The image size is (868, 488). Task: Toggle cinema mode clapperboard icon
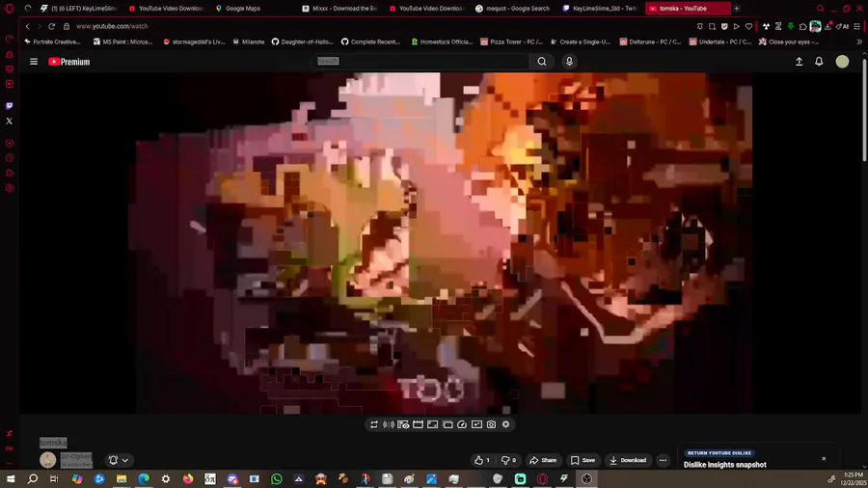(418, 424)
